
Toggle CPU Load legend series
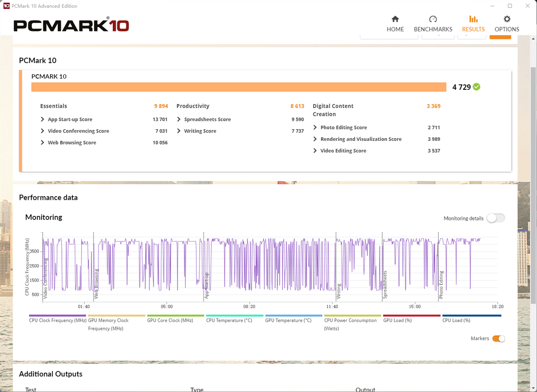click(x=471, y=319)
